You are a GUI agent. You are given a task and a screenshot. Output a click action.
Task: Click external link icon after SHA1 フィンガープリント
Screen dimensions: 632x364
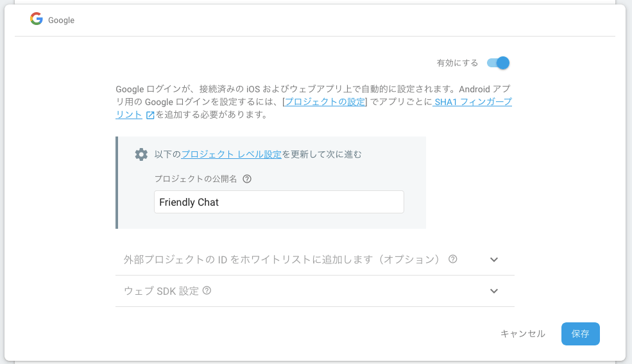pyautogui.click(x=150, y=115)
